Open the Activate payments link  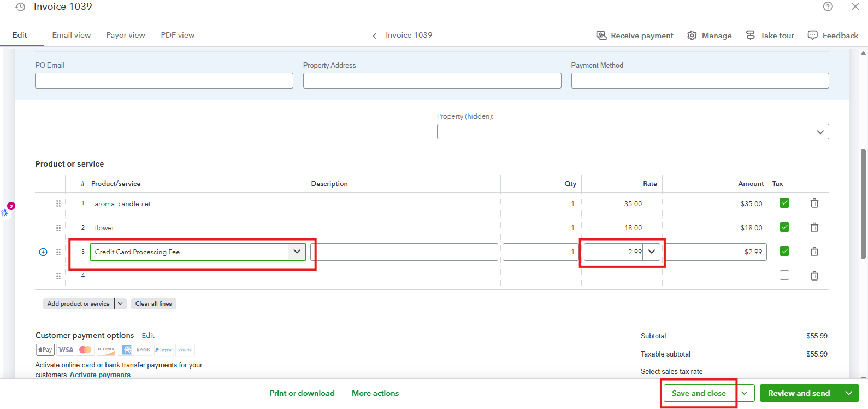tap(100, 375)
